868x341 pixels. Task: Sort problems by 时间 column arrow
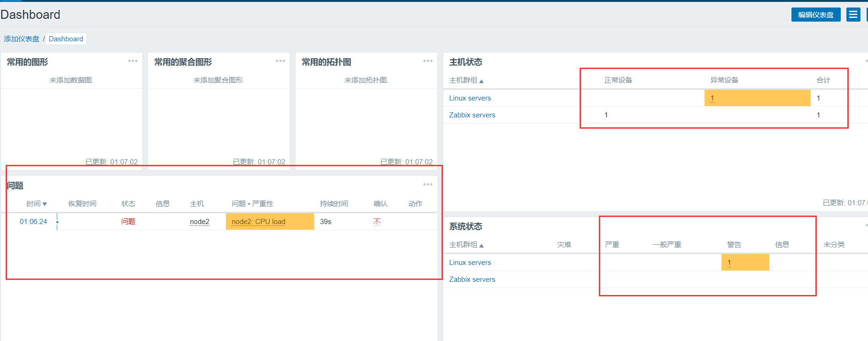click(37, 204)
